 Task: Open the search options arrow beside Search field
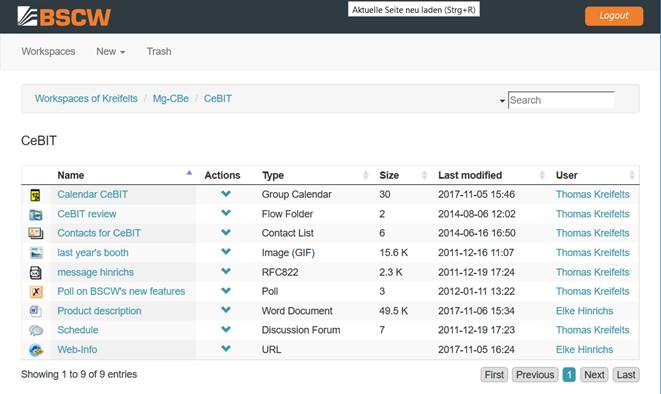point(502,101)
